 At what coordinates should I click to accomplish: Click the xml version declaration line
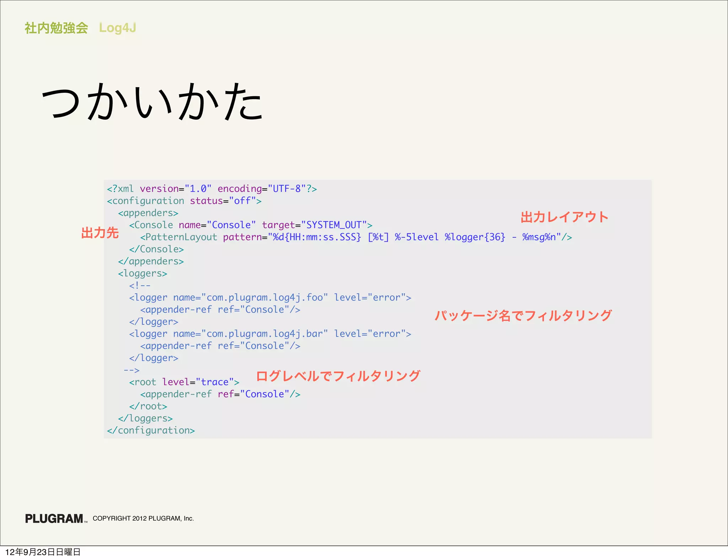(x=212, y=189)
